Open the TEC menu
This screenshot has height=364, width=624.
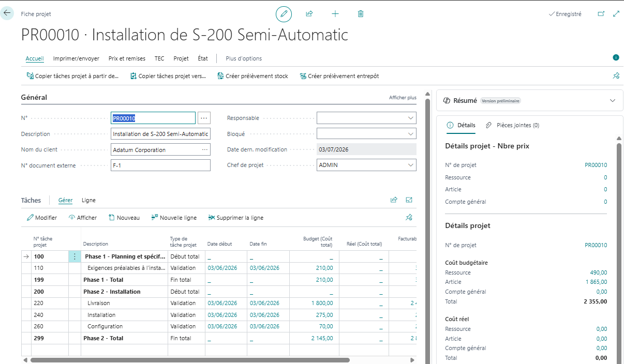[159, 58]
